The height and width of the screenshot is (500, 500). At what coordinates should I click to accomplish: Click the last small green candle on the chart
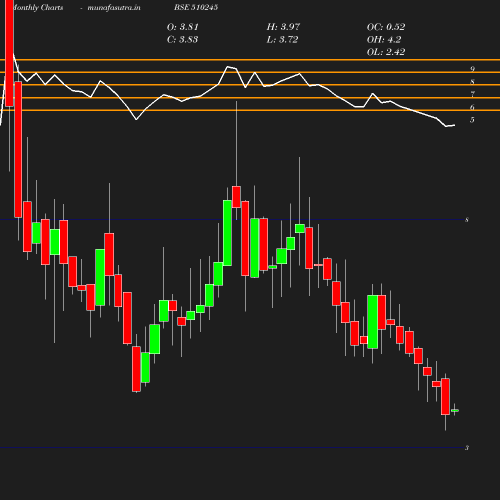point(455,410)
